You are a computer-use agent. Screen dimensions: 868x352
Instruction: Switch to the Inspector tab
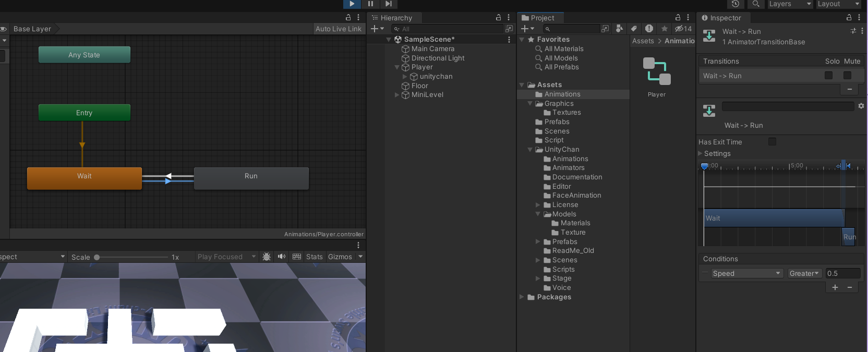click(x=721, y=18)
